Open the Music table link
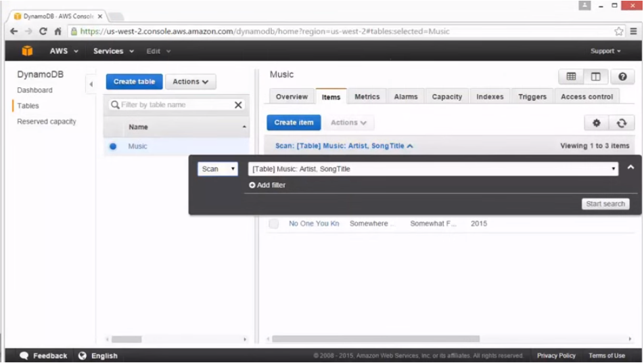The image size is (644, 363). pyautogui.click(x=137, y=146)
